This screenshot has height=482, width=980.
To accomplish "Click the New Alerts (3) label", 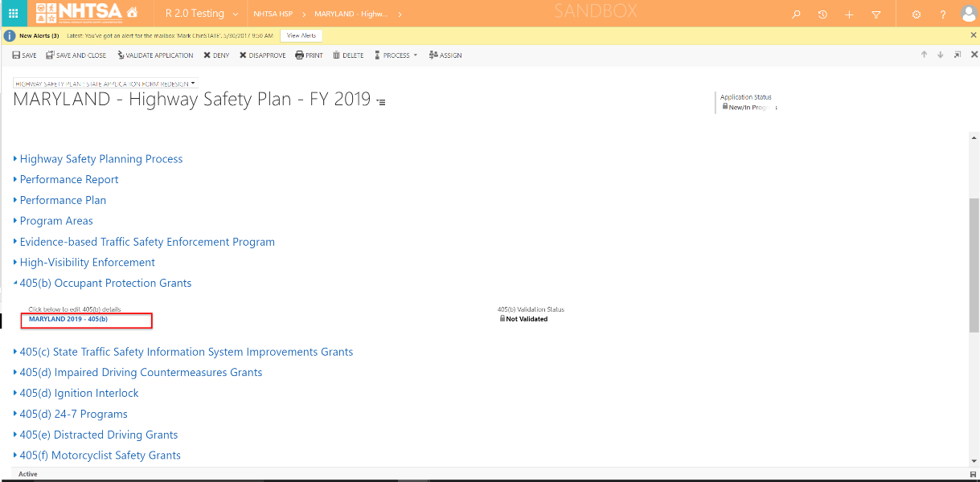I will 39,36.
